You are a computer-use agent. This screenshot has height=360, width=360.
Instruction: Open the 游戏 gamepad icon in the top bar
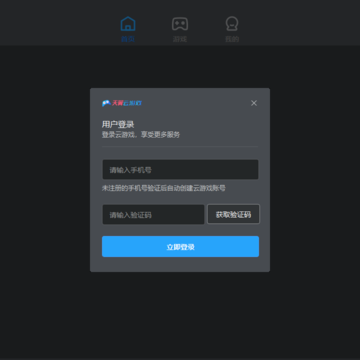[x=180, y=24]
